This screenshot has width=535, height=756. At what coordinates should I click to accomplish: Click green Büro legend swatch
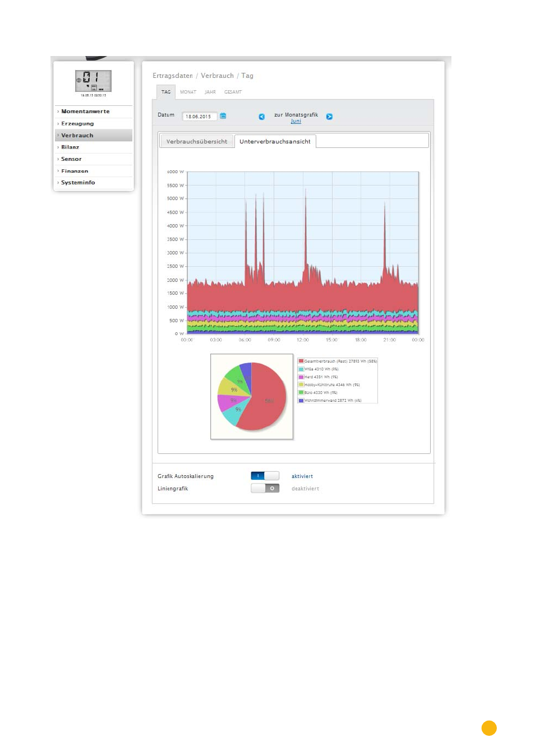coord(301,392)
